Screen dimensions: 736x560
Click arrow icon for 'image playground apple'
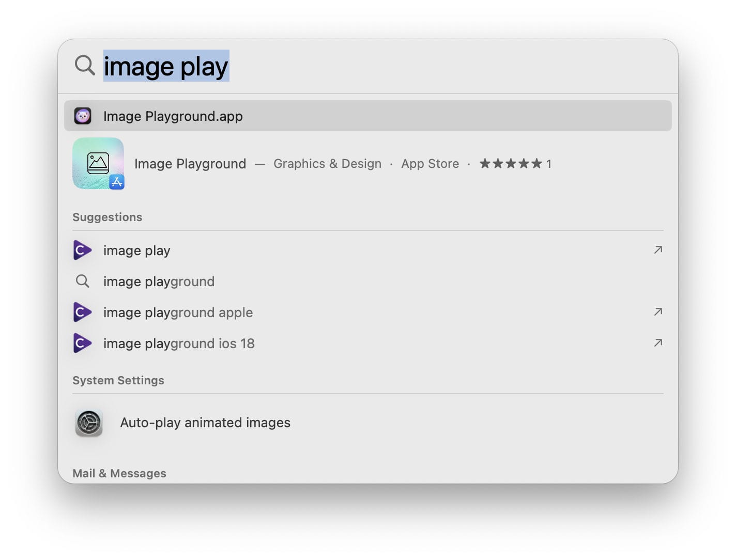click(658, 312)
